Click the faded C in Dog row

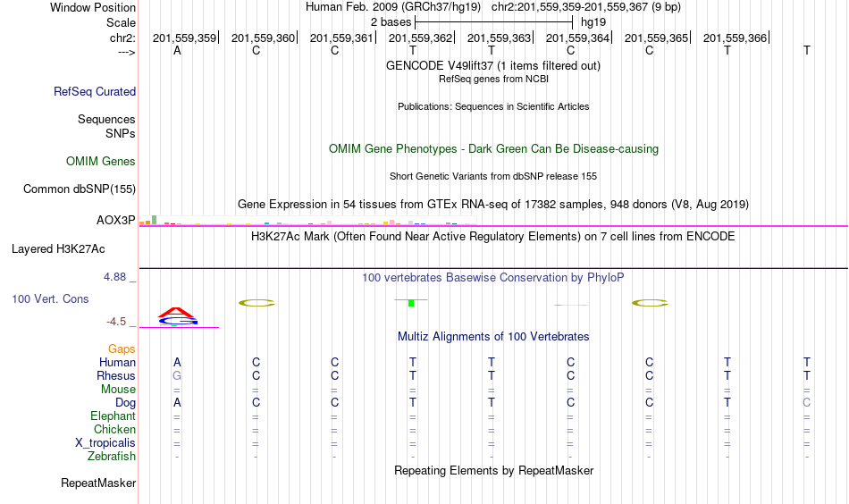pyautogui.click(x=807, y=402)
